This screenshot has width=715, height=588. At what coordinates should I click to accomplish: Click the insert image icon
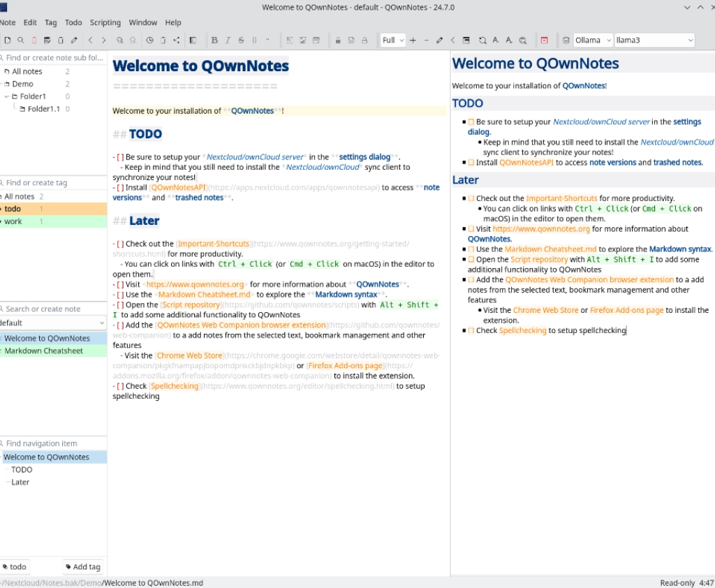click(x=303, y=41)
